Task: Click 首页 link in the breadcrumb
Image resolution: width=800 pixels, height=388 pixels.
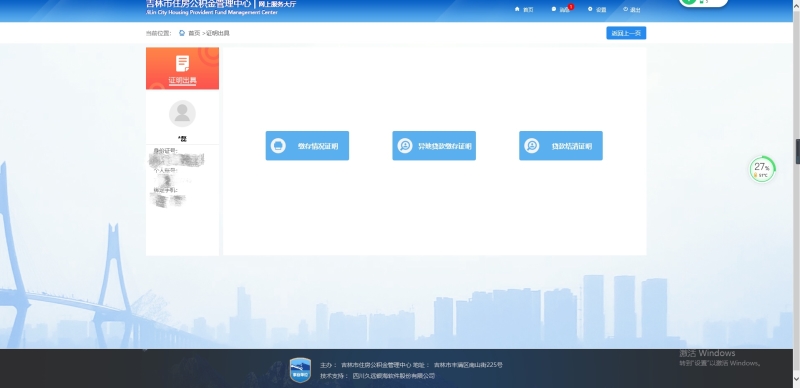Action: tap(194, 33)
